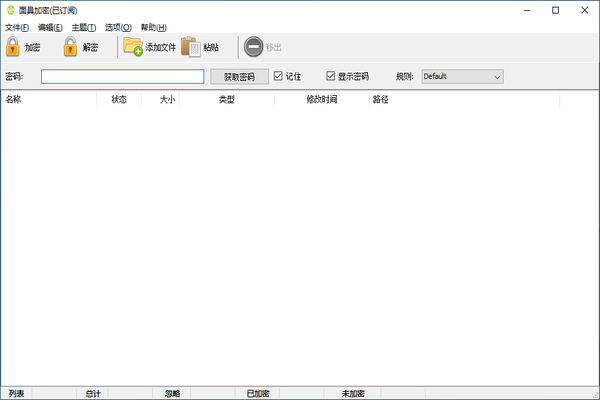The image size is (600, 400).
Task: Click the 总计 status bar label
Action: click(93, 393)
